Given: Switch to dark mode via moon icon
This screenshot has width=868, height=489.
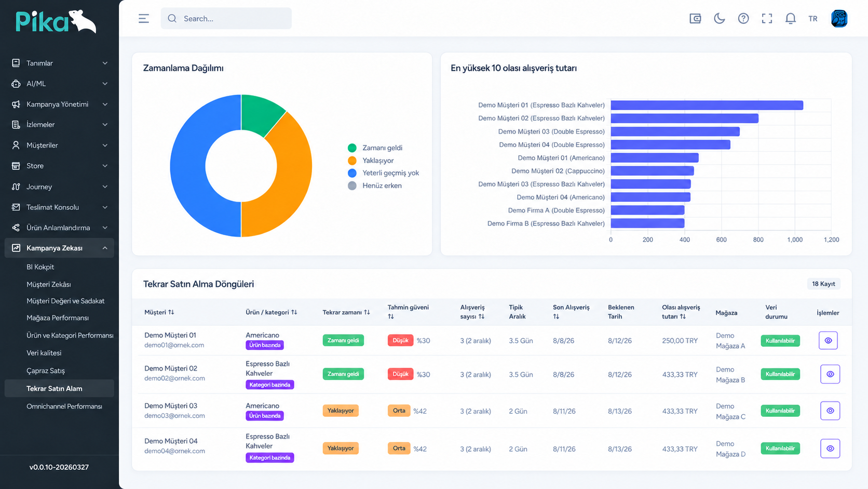Looking at the screenshot, I should (x=719, y=19).
